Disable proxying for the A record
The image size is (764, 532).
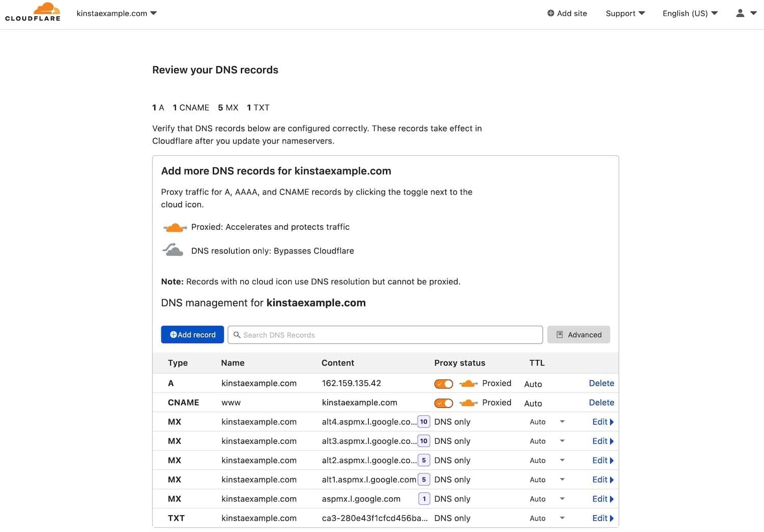(x=443, y=383)
